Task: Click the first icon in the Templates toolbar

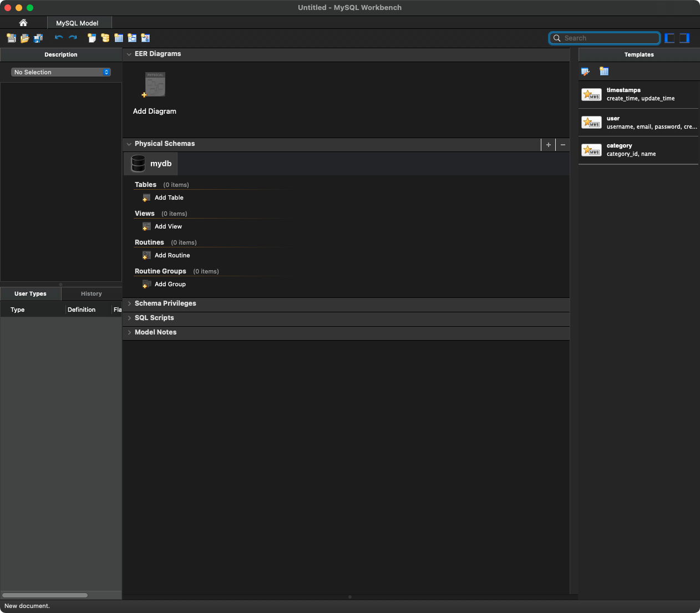Action: tap(585, 72)
